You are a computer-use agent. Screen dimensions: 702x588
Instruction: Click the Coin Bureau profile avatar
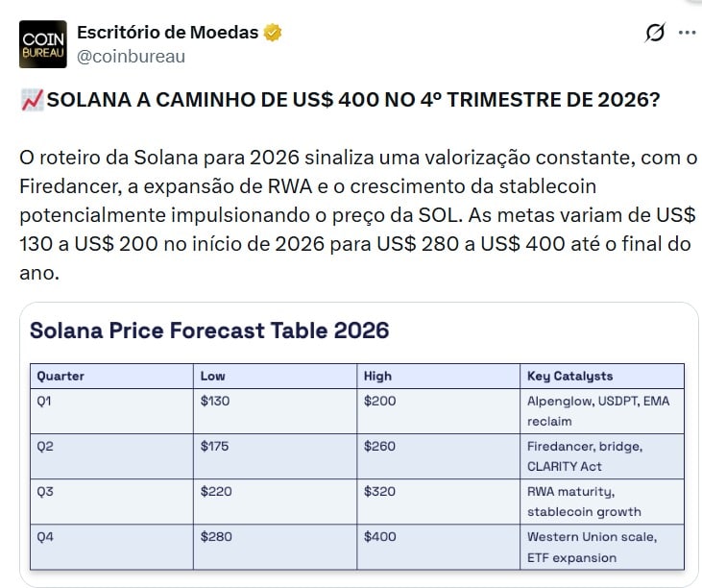[43, 44]
